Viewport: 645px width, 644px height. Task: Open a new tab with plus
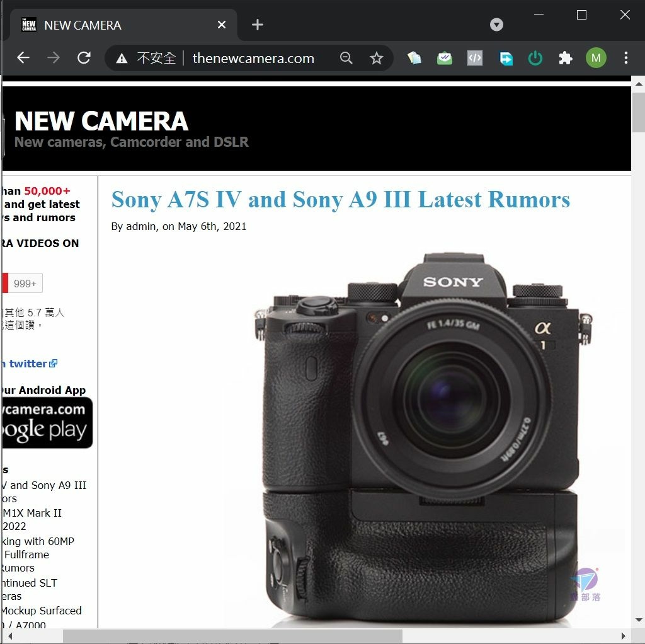pos(258,25)
